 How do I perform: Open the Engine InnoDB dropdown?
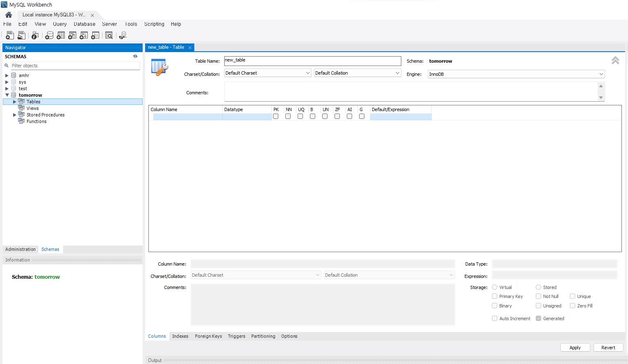[517, 74]
